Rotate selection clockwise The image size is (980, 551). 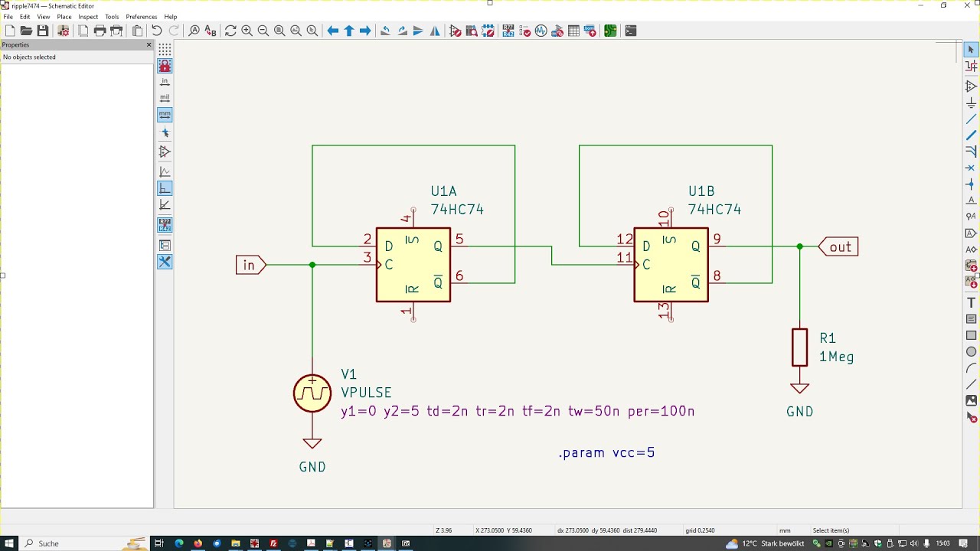pos(402,31)
